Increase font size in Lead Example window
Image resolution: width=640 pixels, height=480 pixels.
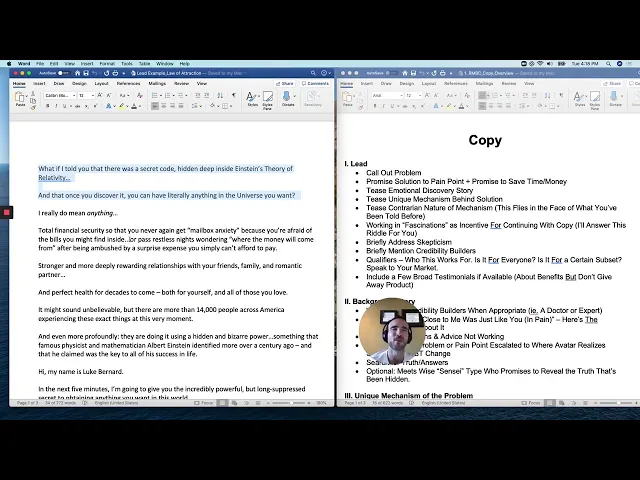[100, 95]
